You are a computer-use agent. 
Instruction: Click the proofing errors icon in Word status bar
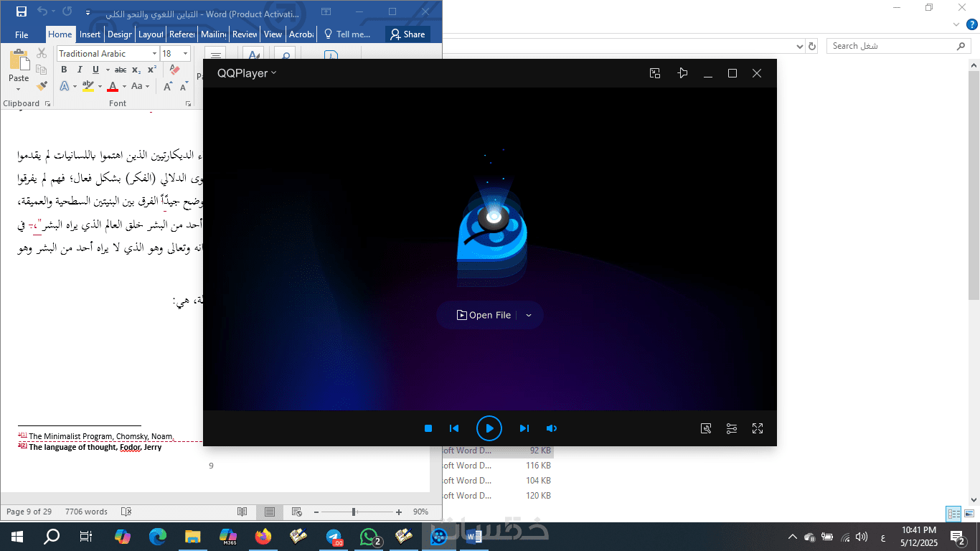coord(126,512)
